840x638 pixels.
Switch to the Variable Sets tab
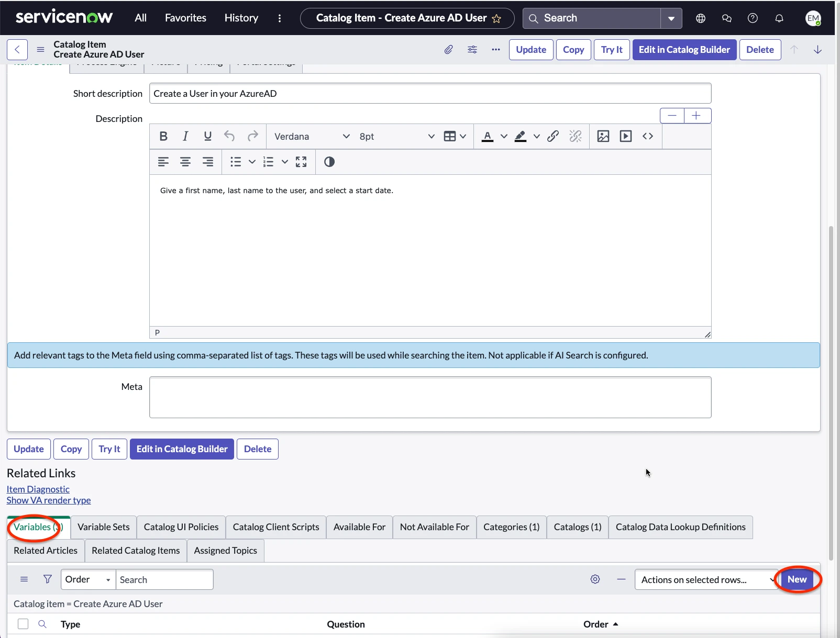point(104,527)
